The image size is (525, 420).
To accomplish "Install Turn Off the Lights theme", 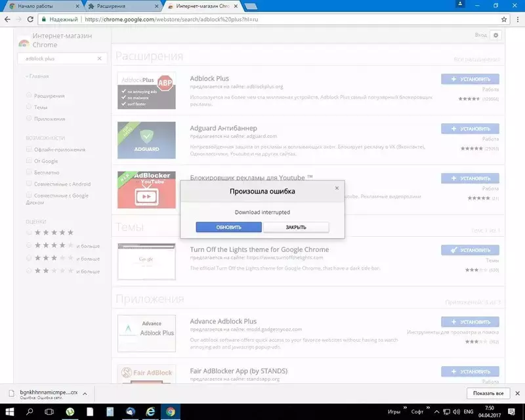I will (x=470, y=250).
